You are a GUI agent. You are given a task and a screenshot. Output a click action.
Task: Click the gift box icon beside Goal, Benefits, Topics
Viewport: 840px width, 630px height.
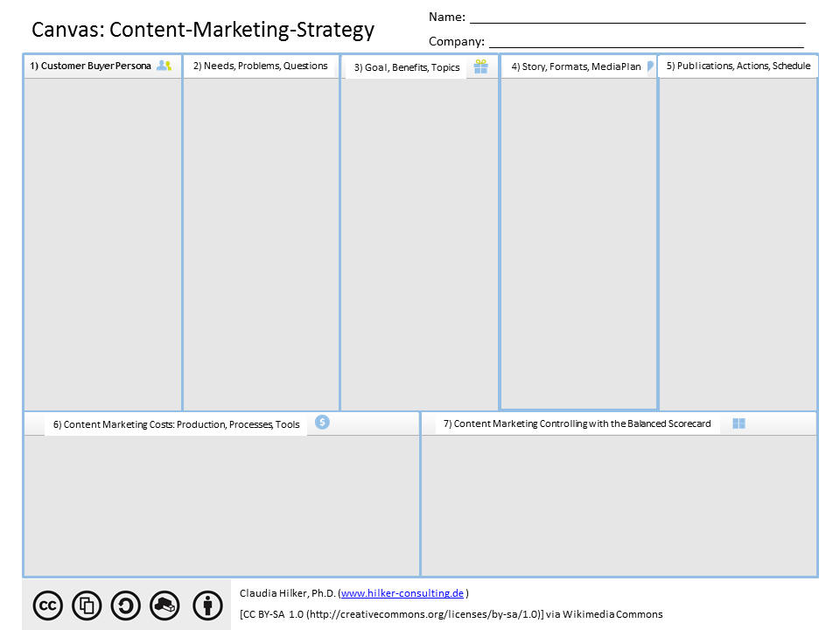pyautogui.click(x=481, y=66)
